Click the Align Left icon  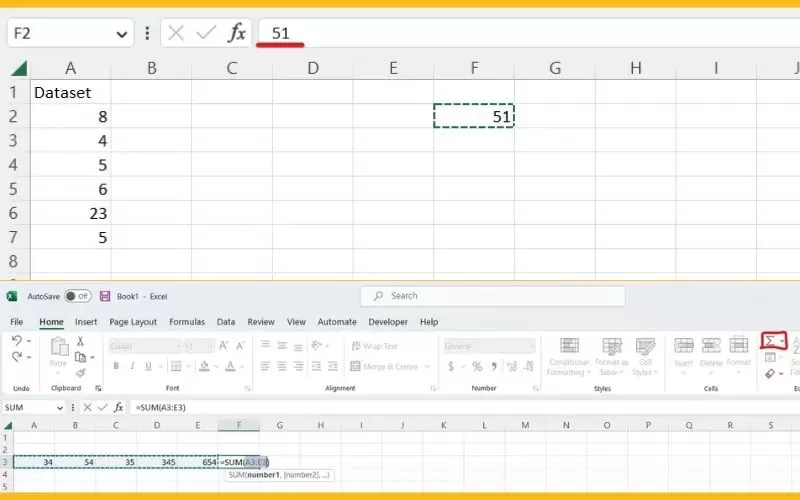265,366
